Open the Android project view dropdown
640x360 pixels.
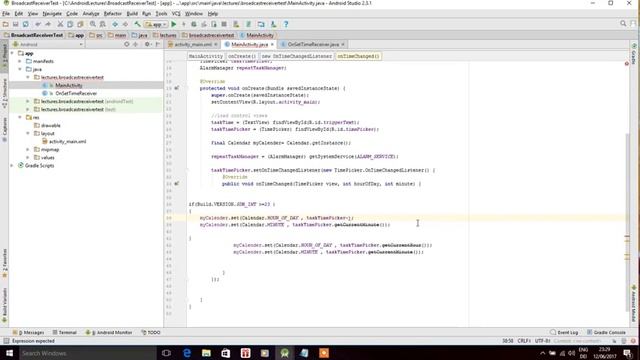click(x=48, y=44)
